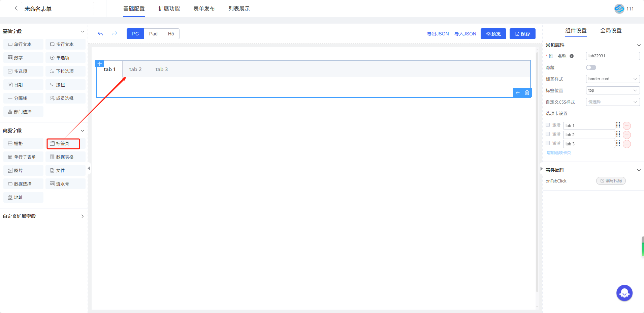Open the 标签位置 dropdown
This screenshot has height=313, width=644.
pyautogui.click(x=612, y=90)
